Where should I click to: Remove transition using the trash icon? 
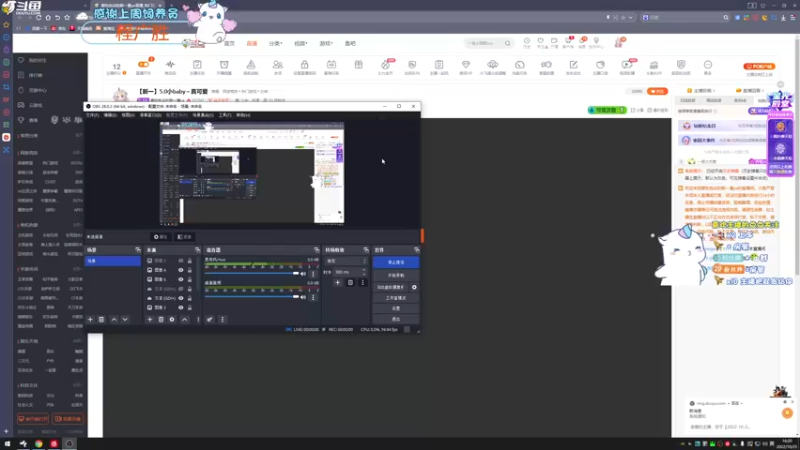tap(350, 283)
